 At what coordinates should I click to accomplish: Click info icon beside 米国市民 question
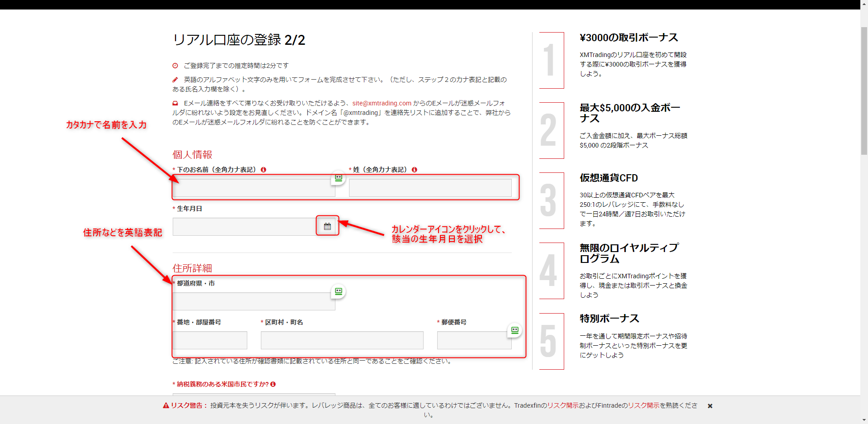click(273, 384)
